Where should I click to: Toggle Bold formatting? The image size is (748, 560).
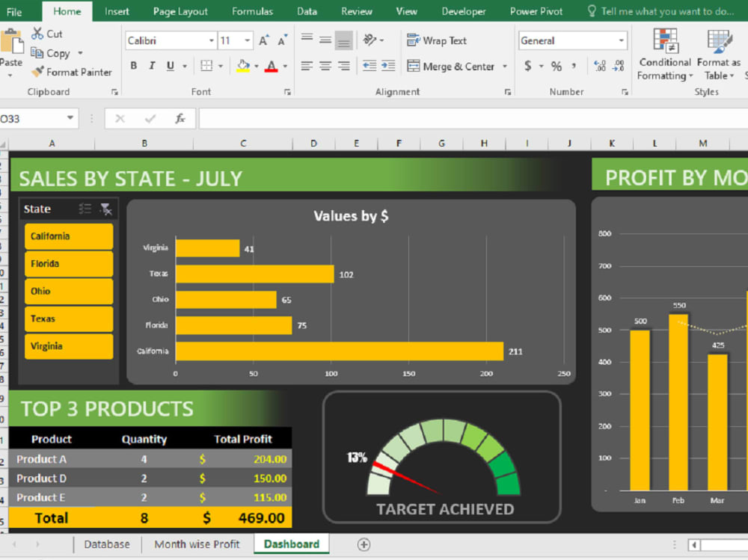[133, 67]
